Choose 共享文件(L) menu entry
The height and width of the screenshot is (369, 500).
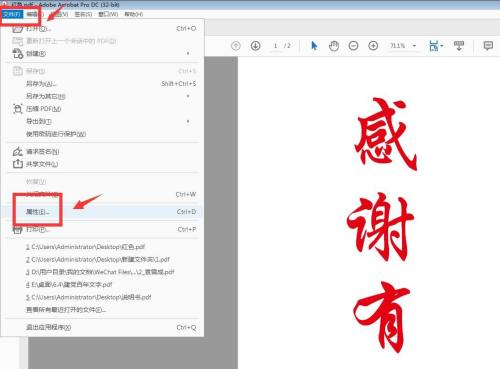tap(102, 164)
